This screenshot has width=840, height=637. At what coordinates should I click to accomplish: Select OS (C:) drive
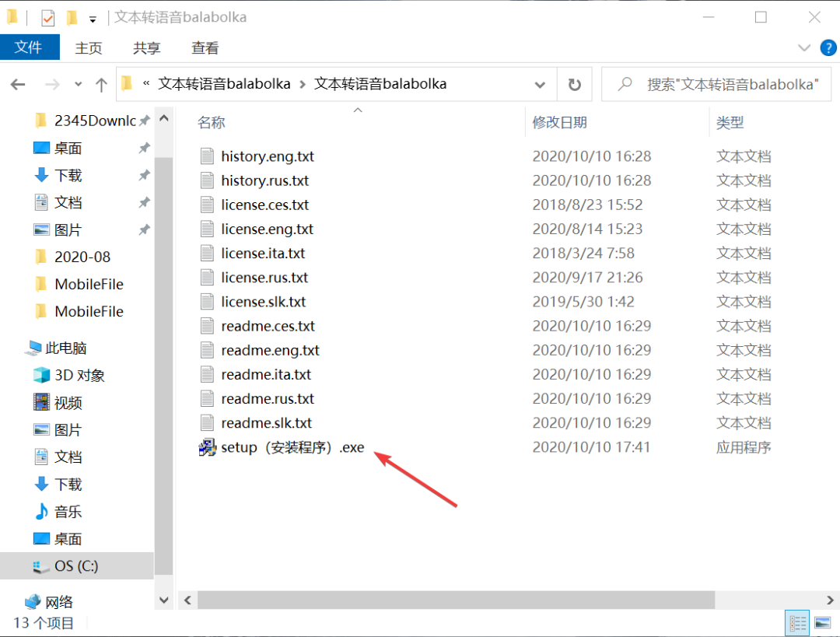click(76, 566)
